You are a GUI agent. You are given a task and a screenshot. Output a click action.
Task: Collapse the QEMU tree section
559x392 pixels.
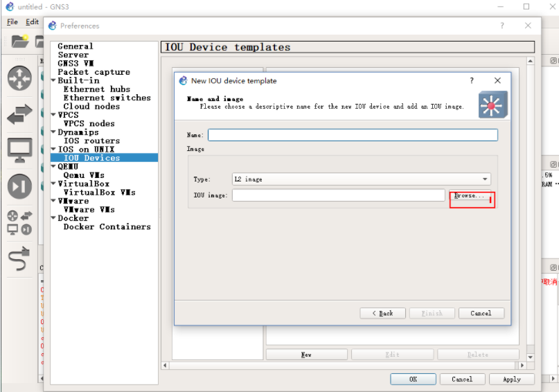[x=53, y=167]
